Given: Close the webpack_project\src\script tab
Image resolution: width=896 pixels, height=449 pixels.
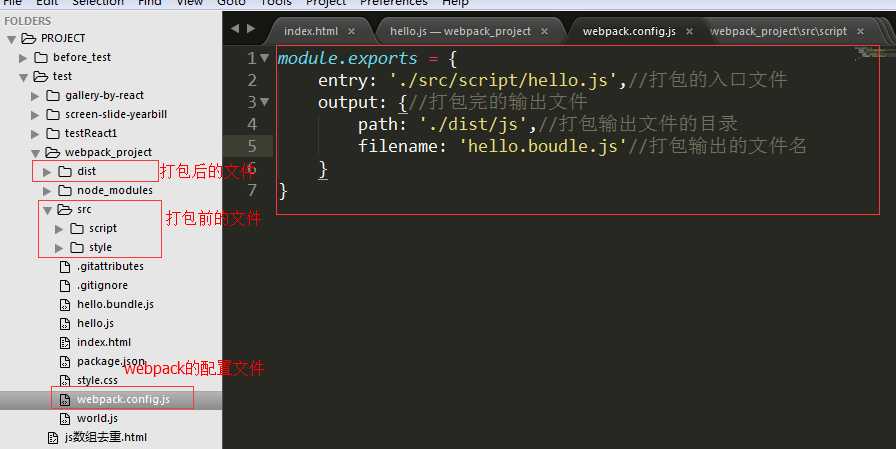Looking at the screenshot, I should click(861, 31).
